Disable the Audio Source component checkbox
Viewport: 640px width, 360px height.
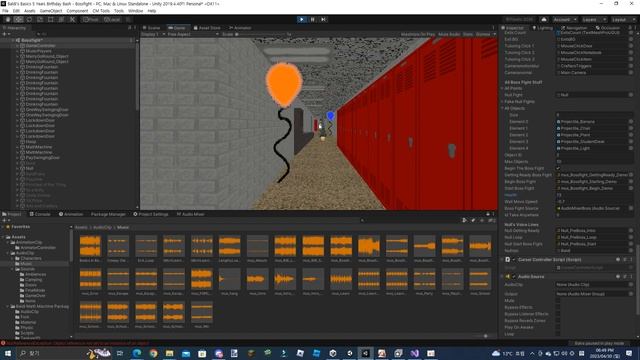(514, 276)
